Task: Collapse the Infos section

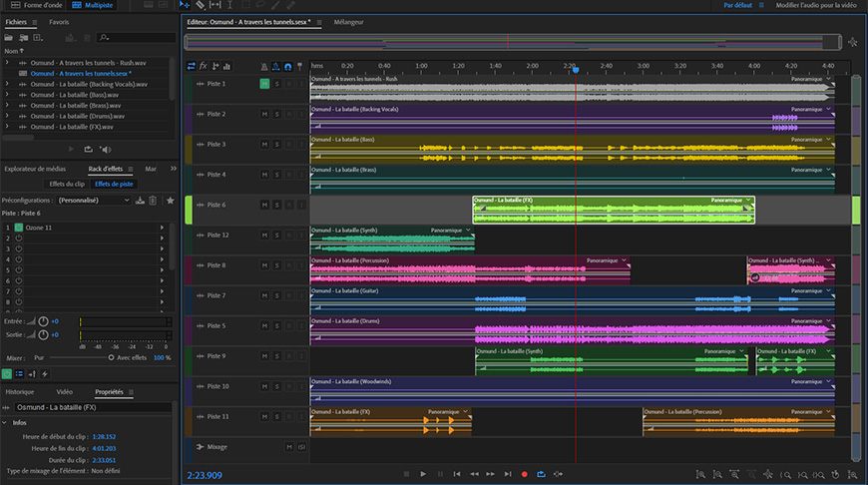Action: coord(4,422)
